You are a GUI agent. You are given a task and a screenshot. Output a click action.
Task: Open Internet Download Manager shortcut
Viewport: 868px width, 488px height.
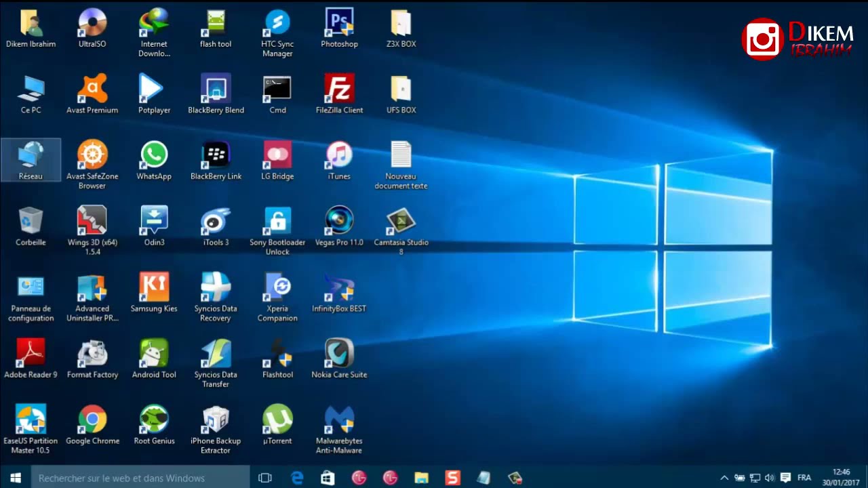[154, 33]
